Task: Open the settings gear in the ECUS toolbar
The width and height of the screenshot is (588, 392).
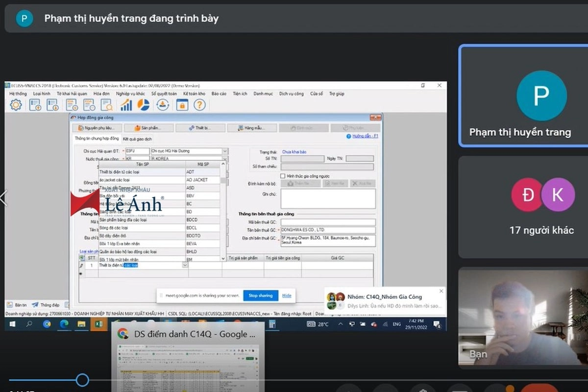Action: point(16,105)
